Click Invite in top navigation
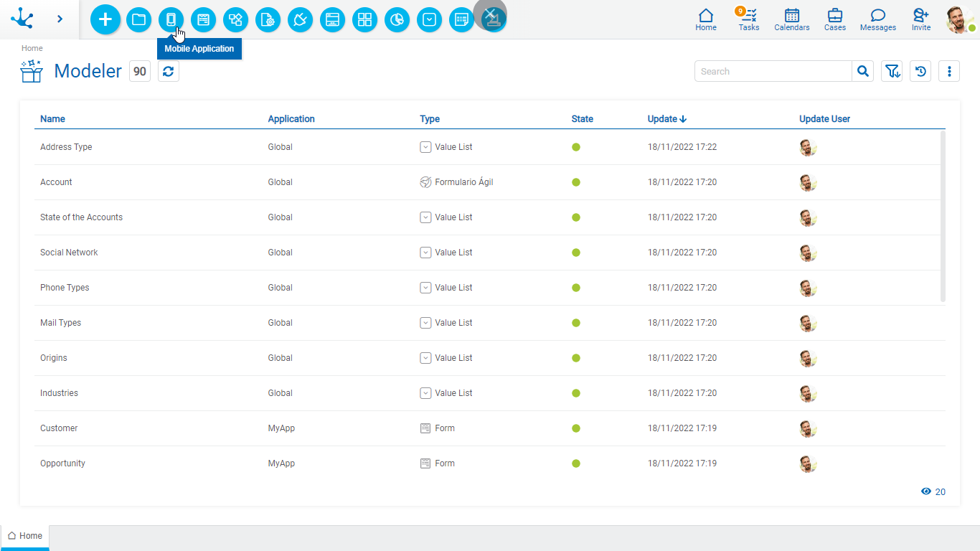 921,19
